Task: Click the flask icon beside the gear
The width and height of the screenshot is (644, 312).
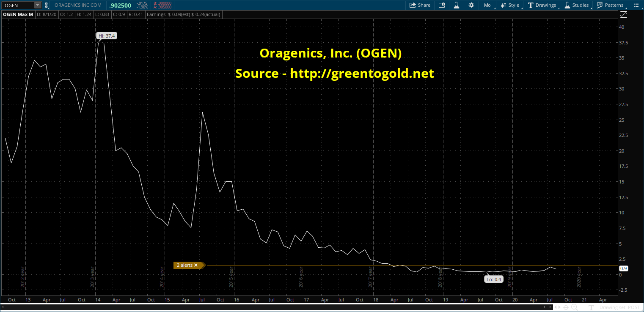Action: pos(457,5)
